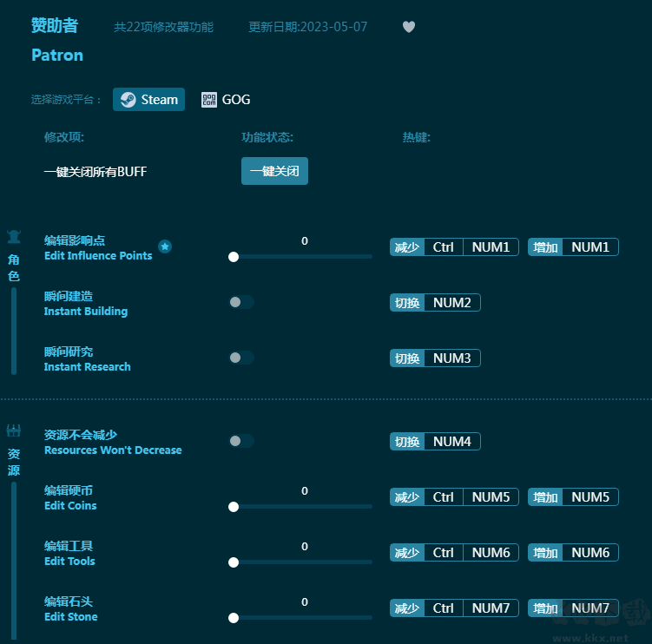Turn on Resources Won't Decrease
Screen dimensions: 652x644
tap(240, 441)
